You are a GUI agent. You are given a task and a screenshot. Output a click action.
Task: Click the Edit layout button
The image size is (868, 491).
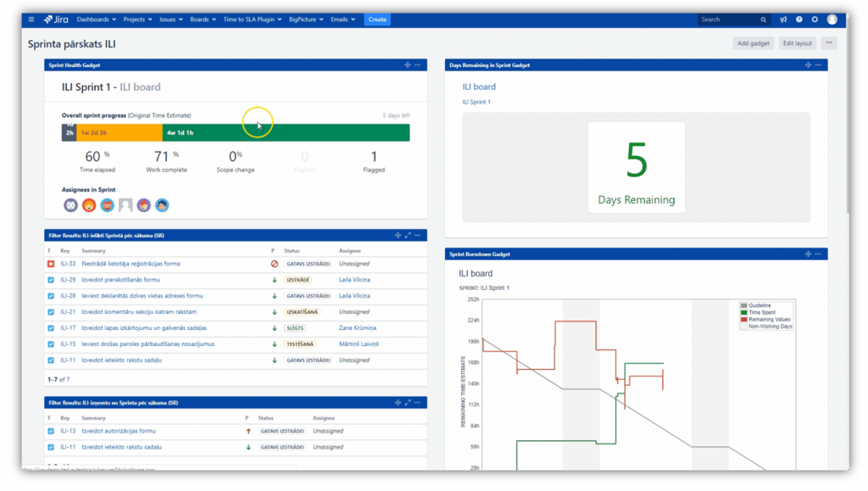(x=797, y=43)
